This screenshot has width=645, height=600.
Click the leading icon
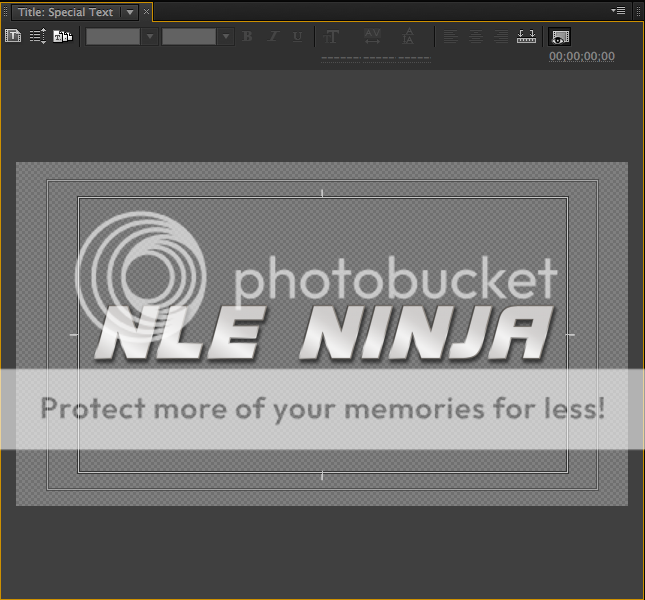(408, 36)
